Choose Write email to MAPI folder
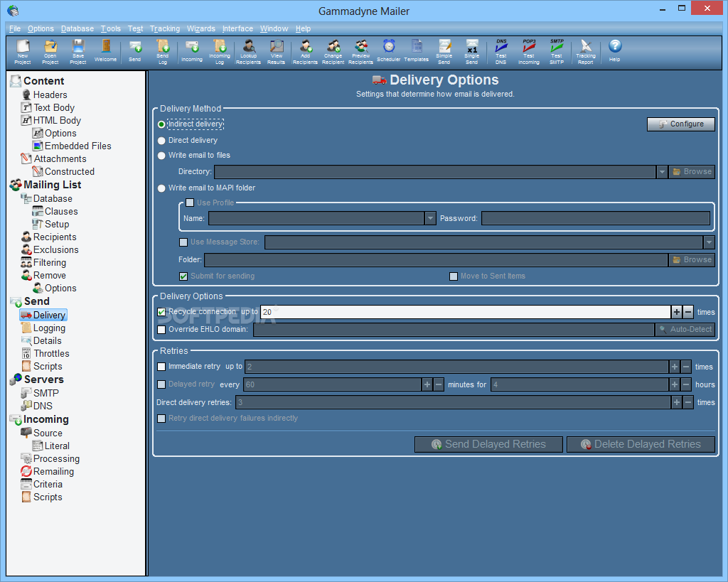Screen dimensions: 728x582 click(161, 188)
